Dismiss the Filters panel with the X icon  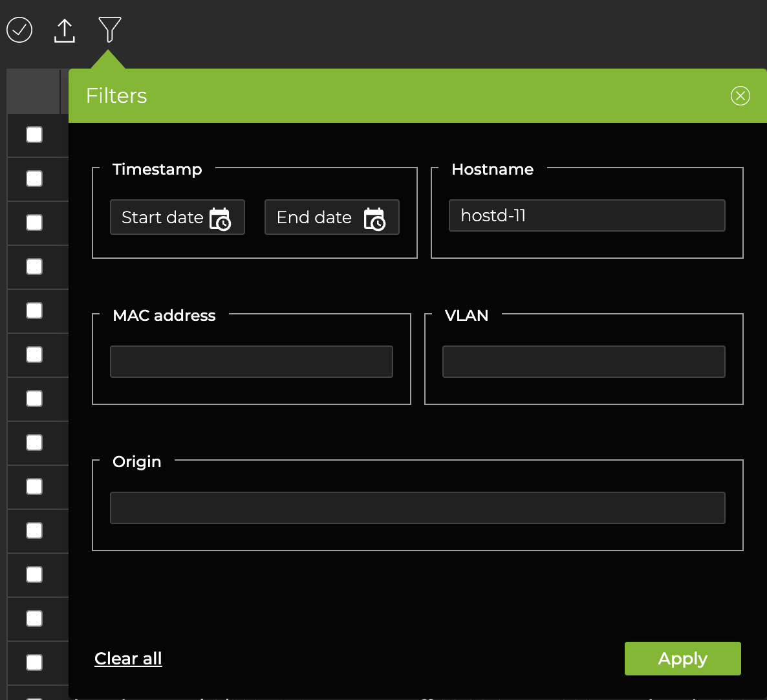(x=740, y=96)
